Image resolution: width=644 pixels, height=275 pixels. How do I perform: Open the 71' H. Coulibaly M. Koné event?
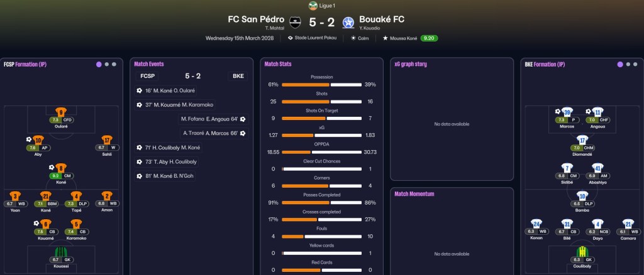coord(169,148)
